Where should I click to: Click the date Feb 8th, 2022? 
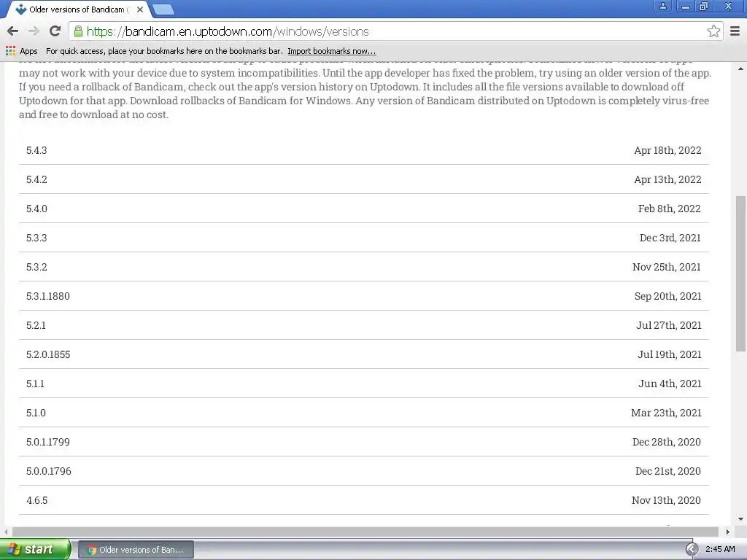[x=670, y=209]
